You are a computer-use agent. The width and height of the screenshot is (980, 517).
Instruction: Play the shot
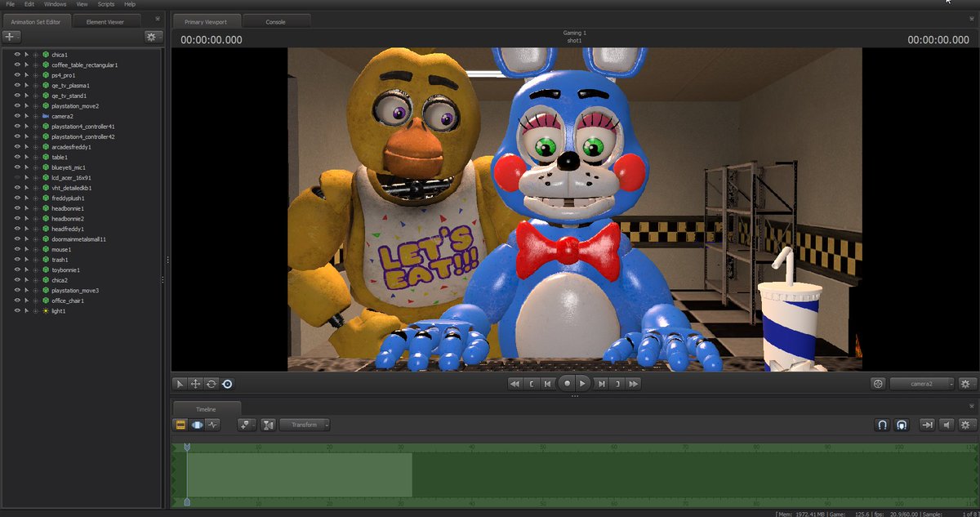[582, 383]
